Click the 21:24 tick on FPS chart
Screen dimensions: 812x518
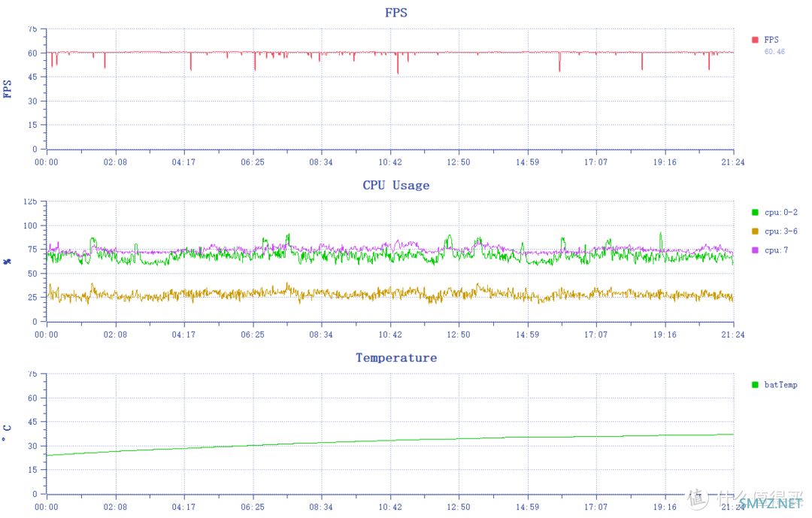(733, 162)
